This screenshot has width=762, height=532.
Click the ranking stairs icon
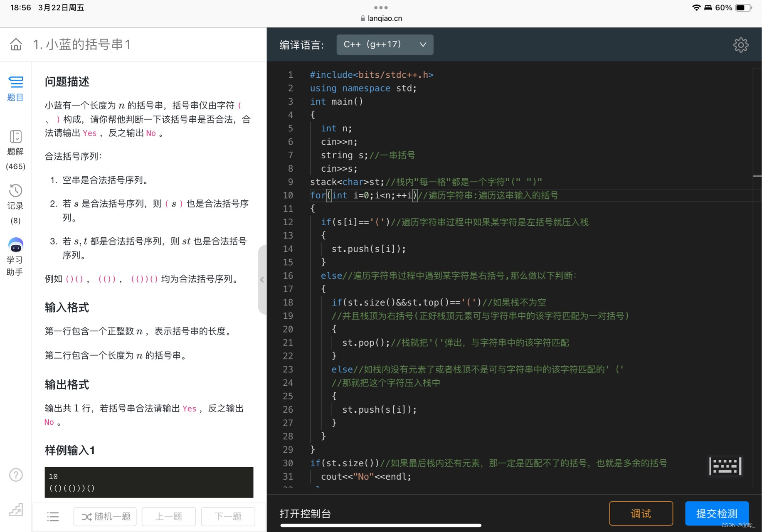click(x=16, y=510)
